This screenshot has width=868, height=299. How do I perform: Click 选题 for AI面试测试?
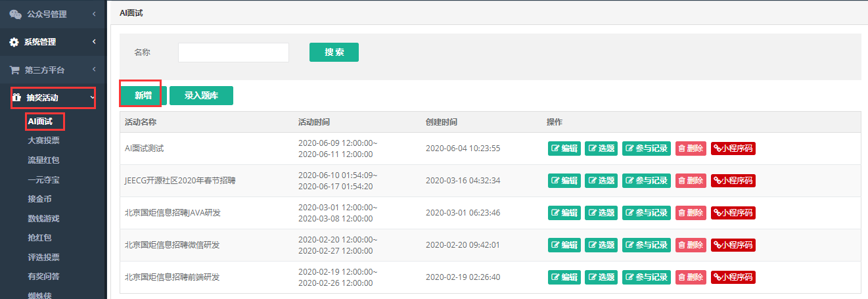click(x=601, y=149)
